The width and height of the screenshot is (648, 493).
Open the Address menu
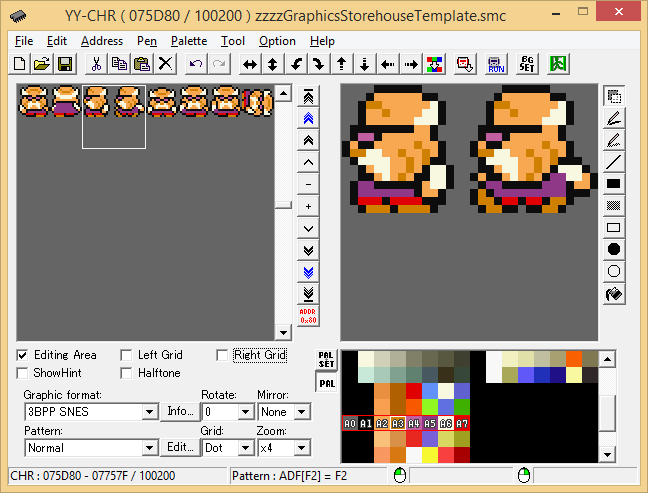(101, 41)
